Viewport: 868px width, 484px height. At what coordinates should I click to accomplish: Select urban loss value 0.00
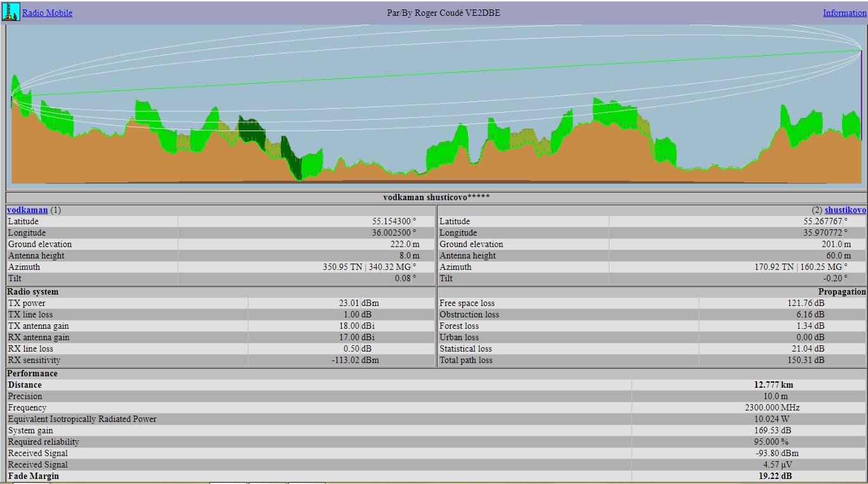point(805,337)
